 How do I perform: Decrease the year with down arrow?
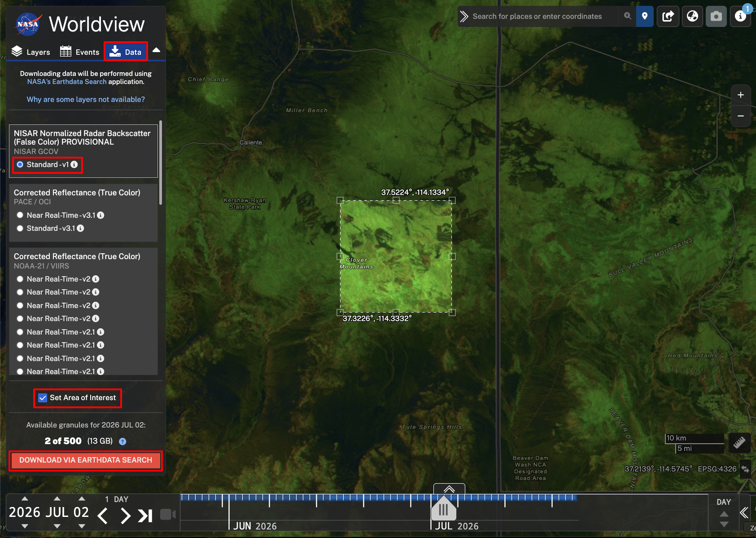[25, 526]
